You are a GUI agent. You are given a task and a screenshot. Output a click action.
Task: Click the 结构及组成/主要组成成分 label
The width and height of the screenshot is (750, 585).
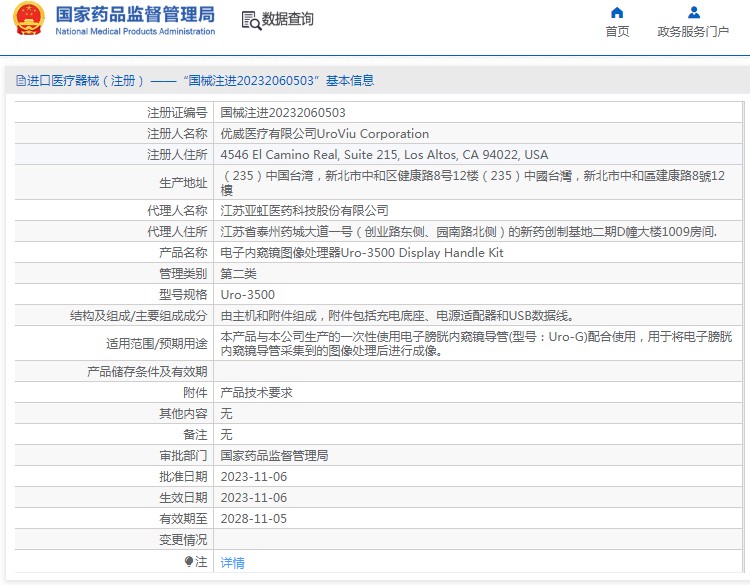click(x=139, y=316)
